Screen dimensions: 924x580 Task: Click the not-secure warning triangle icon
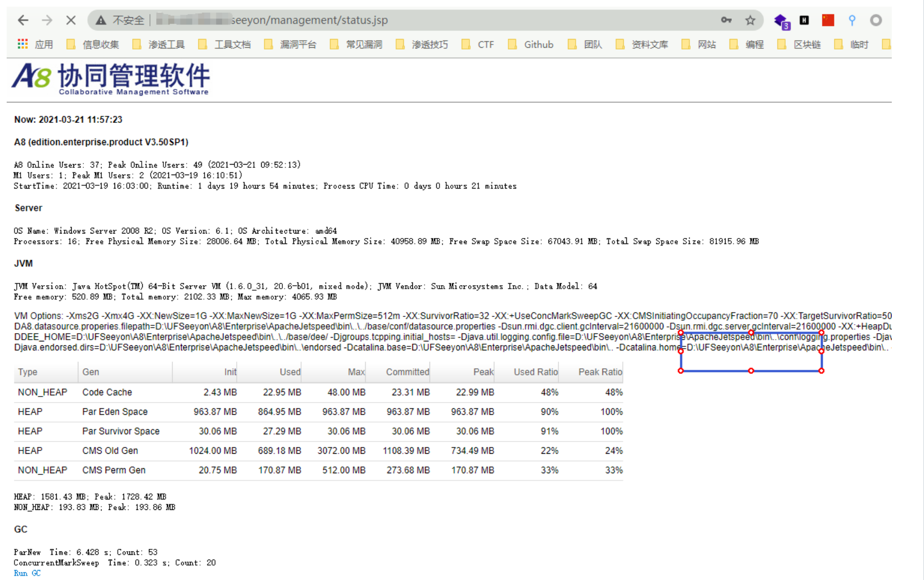pyautogui.click(x=101, y=21)
